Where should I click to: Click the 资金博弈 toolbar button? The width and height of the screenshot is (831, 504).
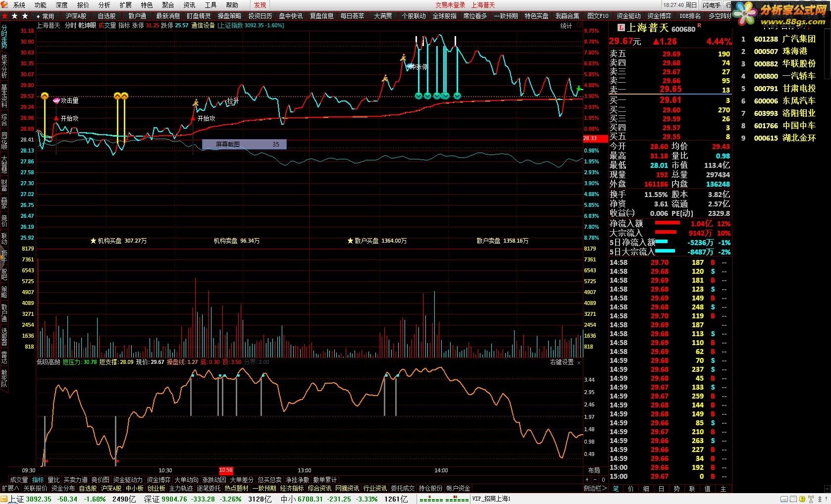659,16
